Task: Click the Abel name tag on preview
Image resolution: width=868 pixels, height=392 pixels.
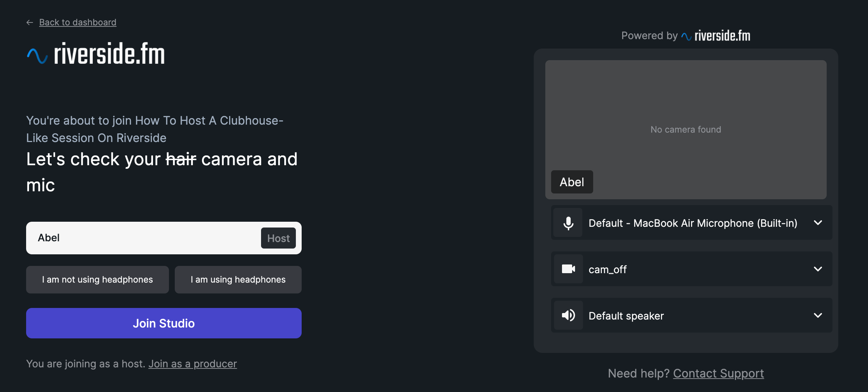Action: coord(572,182)
